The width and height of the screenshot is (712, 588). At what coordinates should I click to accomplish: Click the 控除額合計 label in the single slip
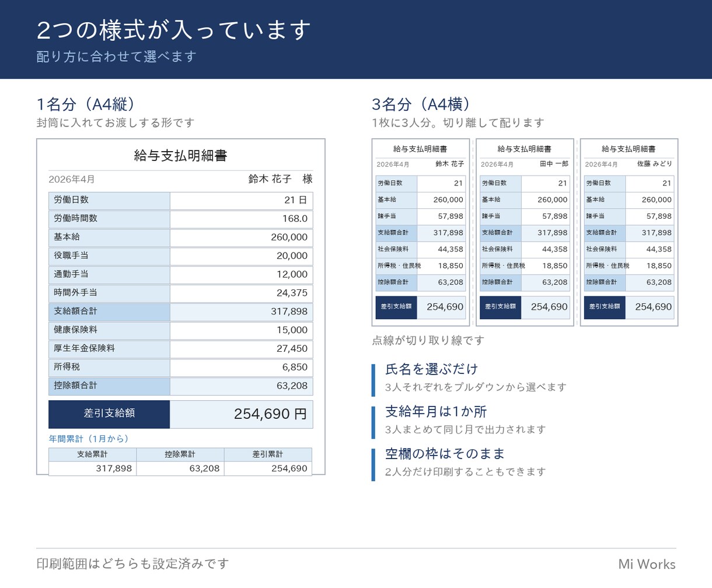[x=109, y=386]
